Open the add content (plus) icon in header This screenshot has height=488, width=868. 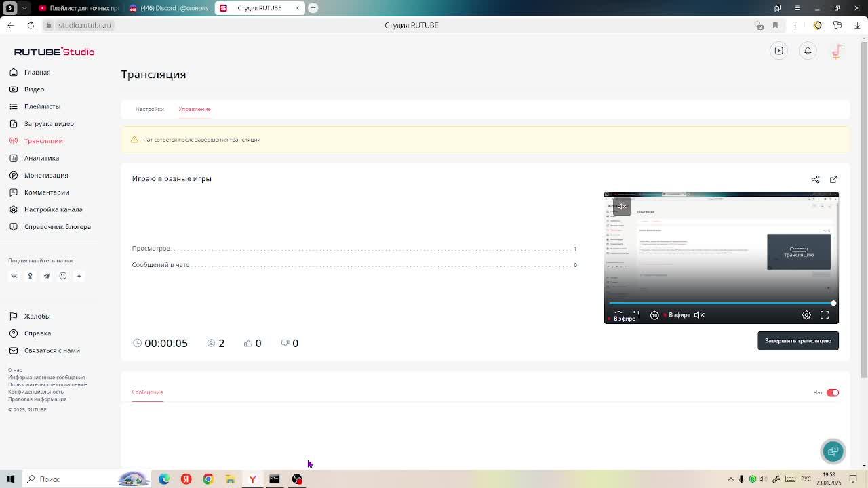[779, 51]
